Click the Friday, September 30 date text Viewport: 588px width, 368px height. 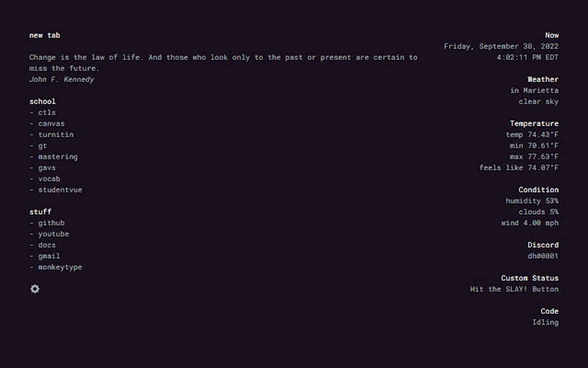501,46
